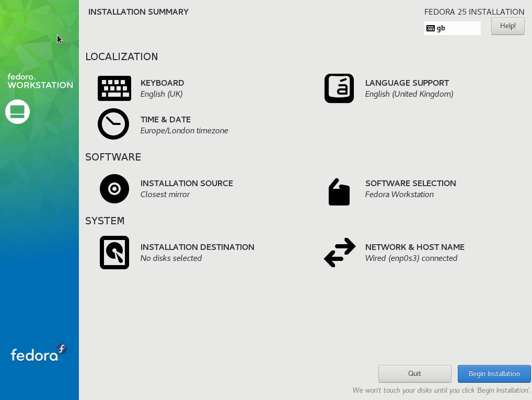Screen dimensions: 532x400
Task: Open the Time & Date clock icon
Action: (113, 124)
